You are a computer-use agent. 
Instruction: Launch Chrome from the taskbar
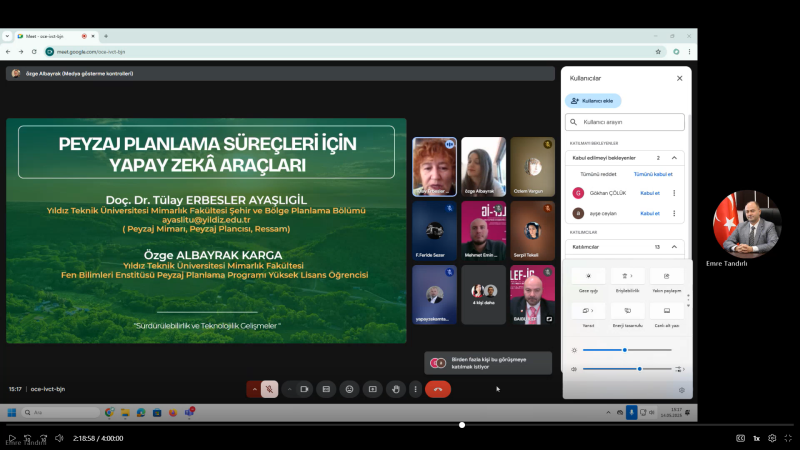pyautogui.click(x=109, y=412)
